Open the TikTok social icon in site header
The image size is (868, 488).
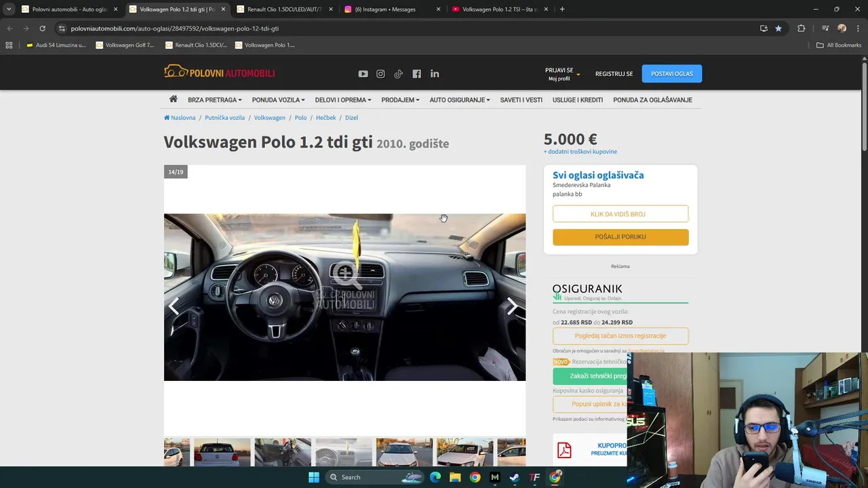click(x=399, y=74)
